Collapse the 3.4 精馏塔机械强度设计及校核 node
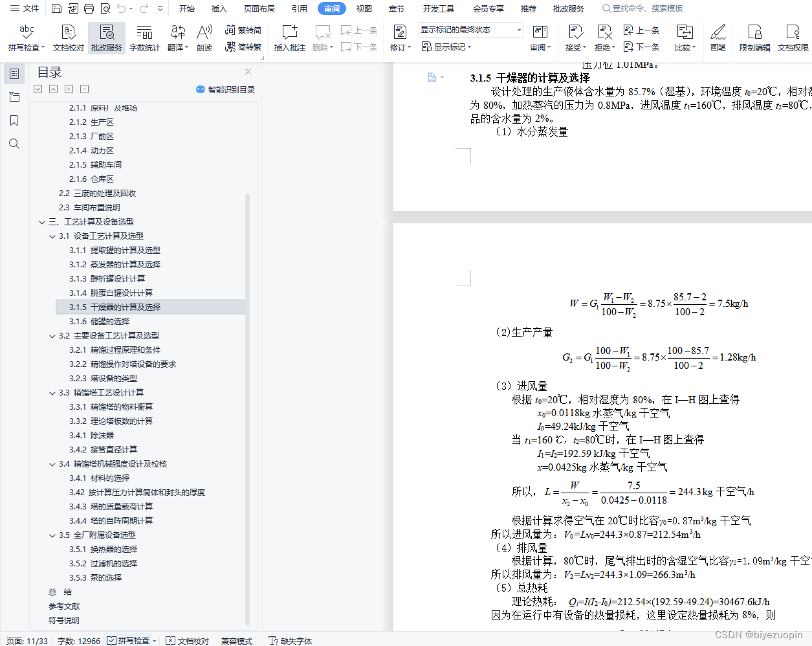The height and width of the screenshot is (646, 812). click(52, 464)
